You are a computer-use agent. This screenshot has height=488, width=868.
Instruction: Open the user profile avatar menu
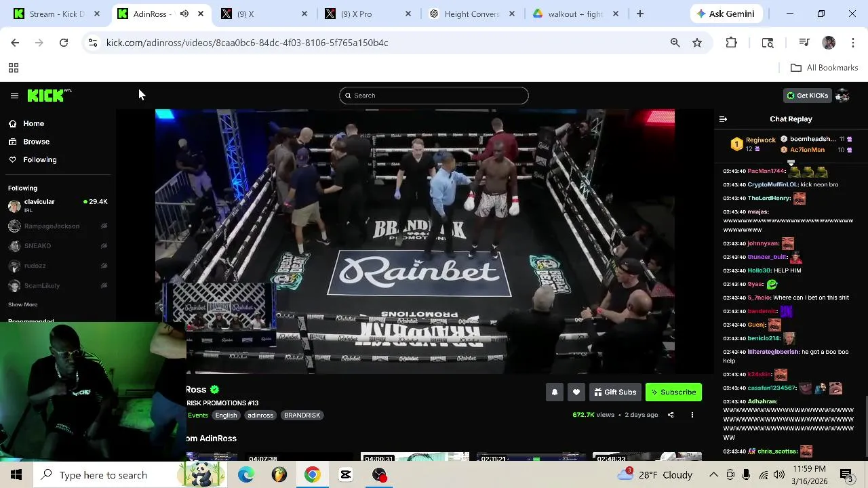[x=843, y=96]
